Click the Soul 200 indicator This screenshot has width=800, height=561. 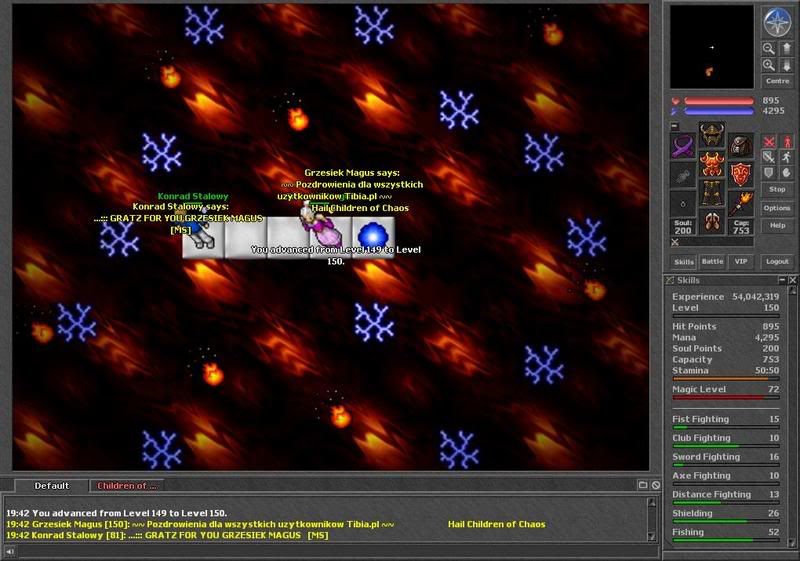click(x=683, y=227)
